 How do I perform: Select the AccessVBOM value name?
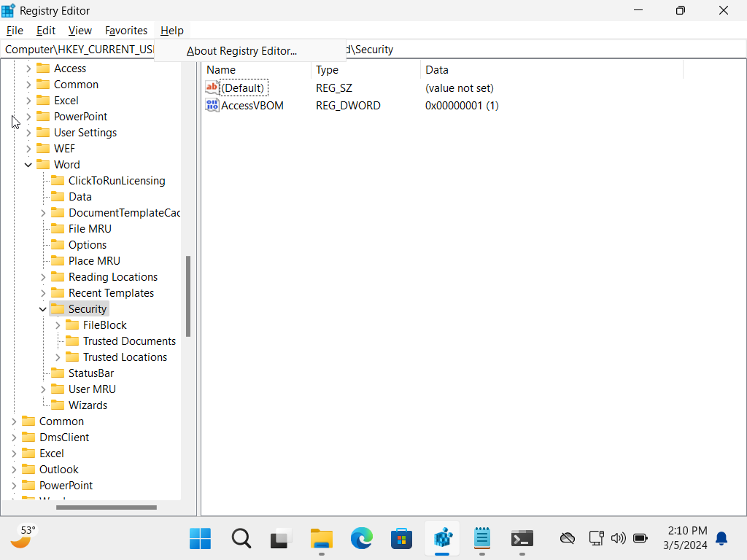coord(252,106)
